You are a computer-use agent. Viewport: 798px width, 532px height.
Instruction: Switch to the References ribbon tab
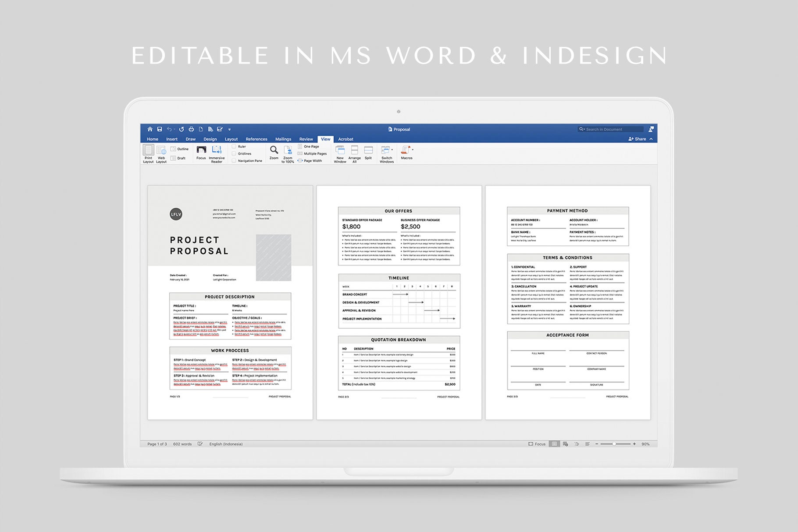pyautogui.click(x=256, y=139)
